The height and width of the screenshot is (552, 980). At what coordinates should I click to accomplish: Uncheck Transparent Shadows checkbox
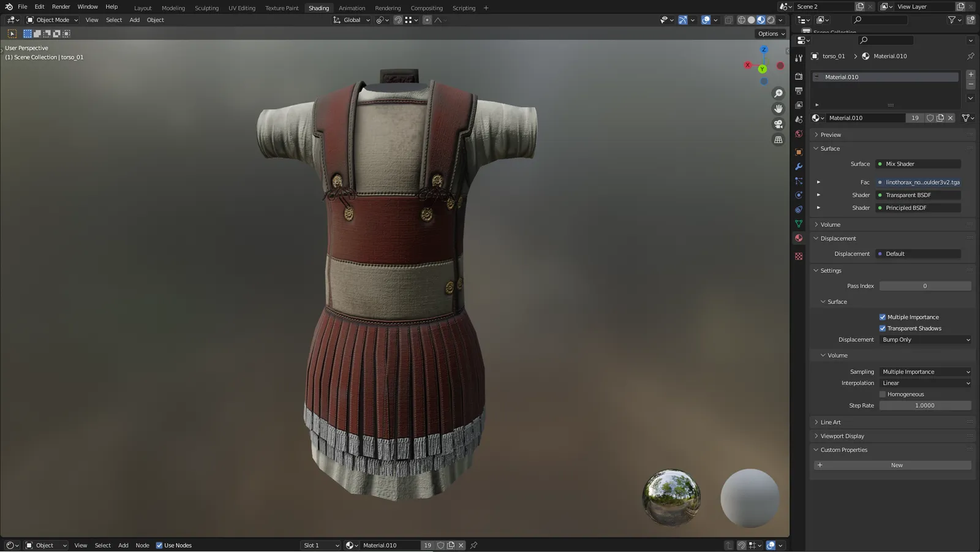click(x=883, y=328)
